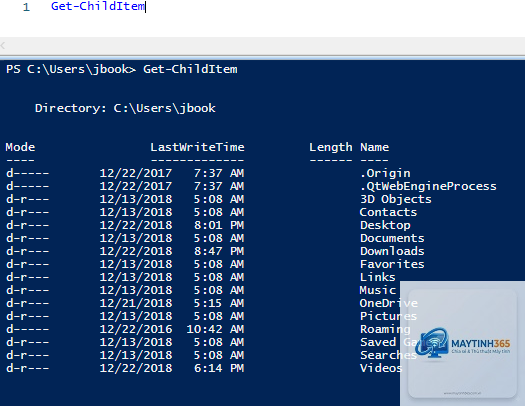Select the Contacts folder name
525x406 pixels.
click(388, 212)
